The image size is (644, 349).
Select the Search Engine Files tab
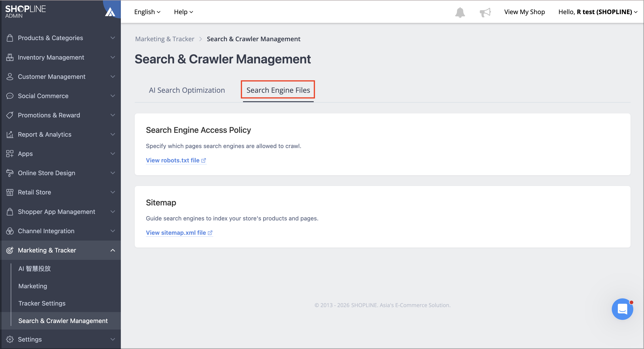click(x=278, y=90)
